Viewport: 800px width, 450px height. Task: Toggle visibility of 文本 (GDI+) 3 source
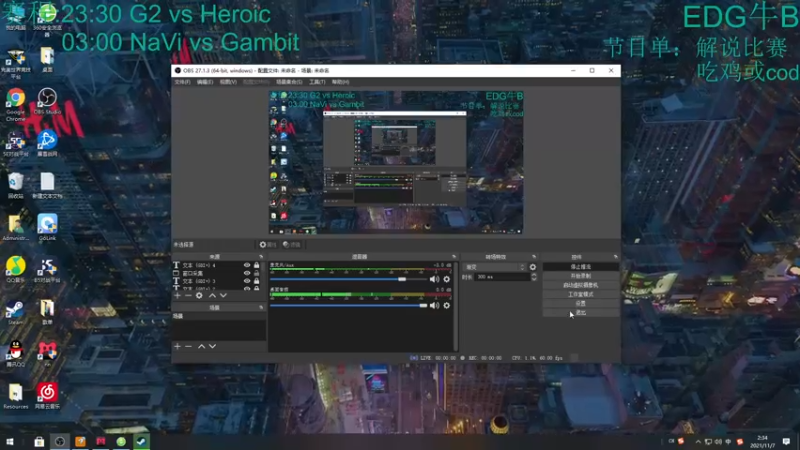[x=247, y=281]
